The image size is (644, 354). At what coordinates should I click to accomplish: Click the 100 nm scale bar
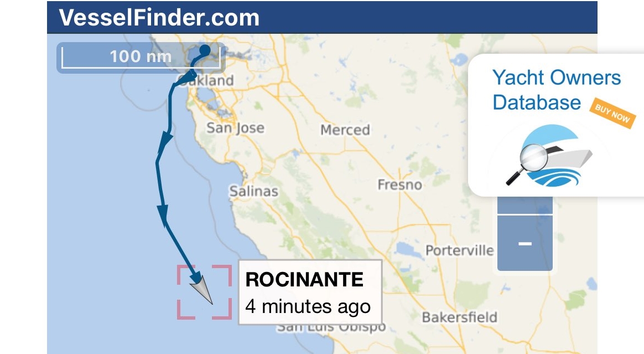tap(141, 58)
